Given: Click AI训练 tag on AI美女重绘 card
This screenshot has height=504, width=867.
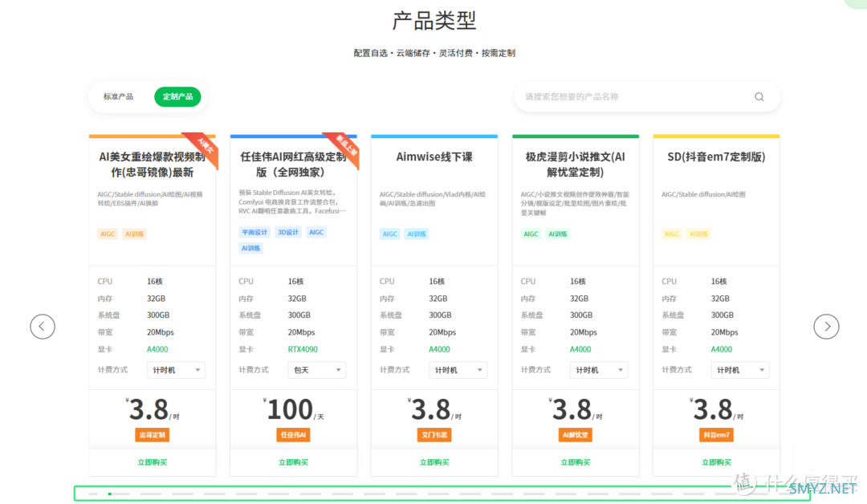Looking at the screenshot, I should (x=134, y=234).
